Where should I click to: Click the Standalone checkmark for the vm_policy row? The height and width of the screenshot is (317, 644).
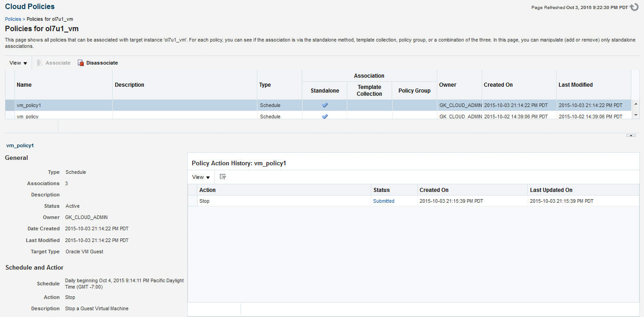[x=325, y=116]
